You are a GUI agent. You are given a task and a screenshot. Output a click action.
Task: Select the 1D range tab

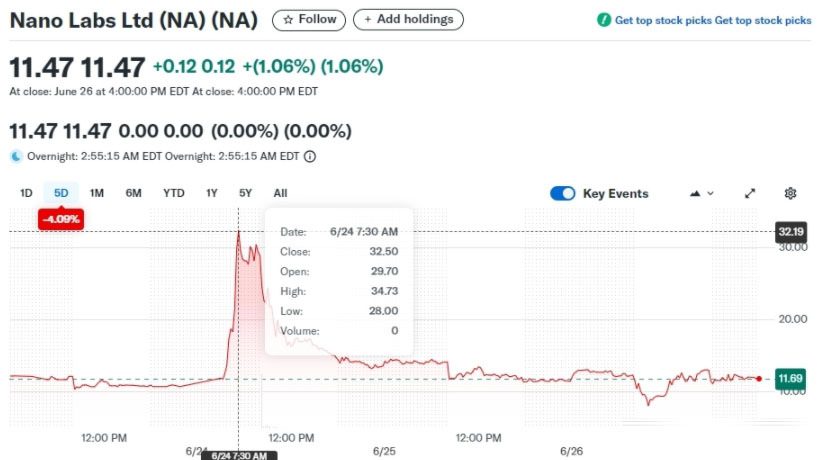[x=27, y=193]
